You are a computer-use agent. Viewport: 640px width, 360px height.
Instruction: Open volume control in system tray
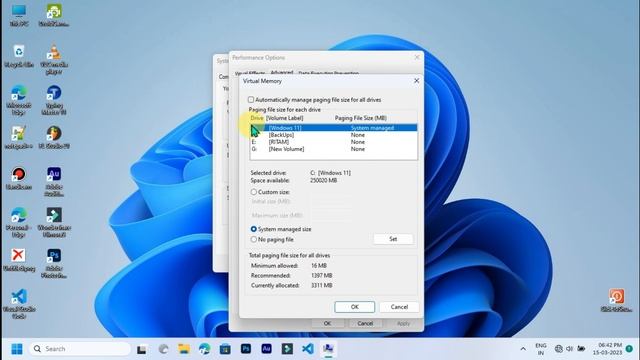coord(569,349)
